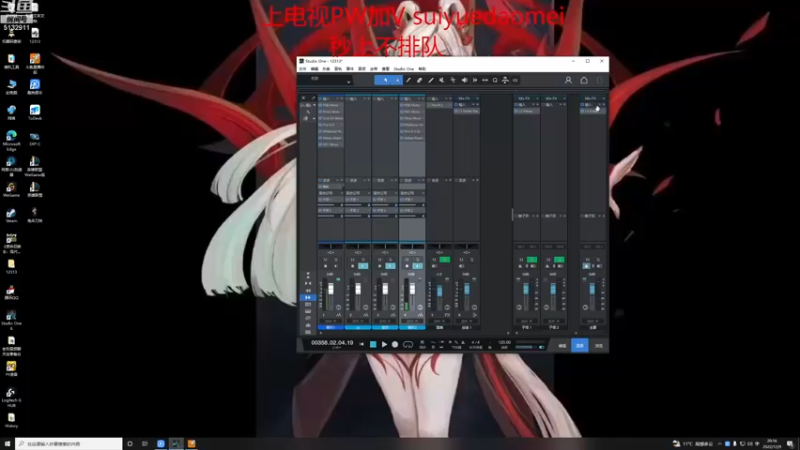
Task: Click the Q quantize icon in toolbar
Action: [x=495, y=80]
